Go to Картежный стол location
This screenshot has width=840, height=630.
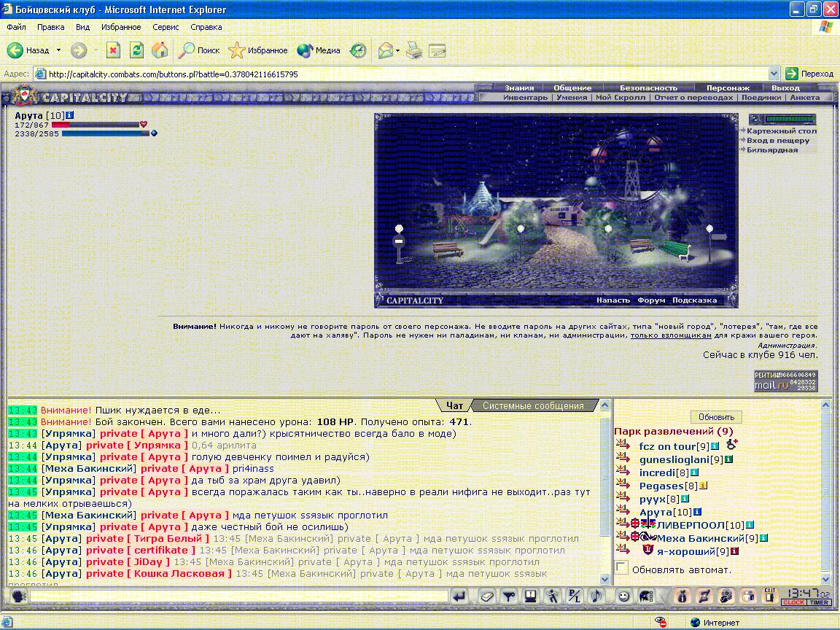(x=782, y=131)
